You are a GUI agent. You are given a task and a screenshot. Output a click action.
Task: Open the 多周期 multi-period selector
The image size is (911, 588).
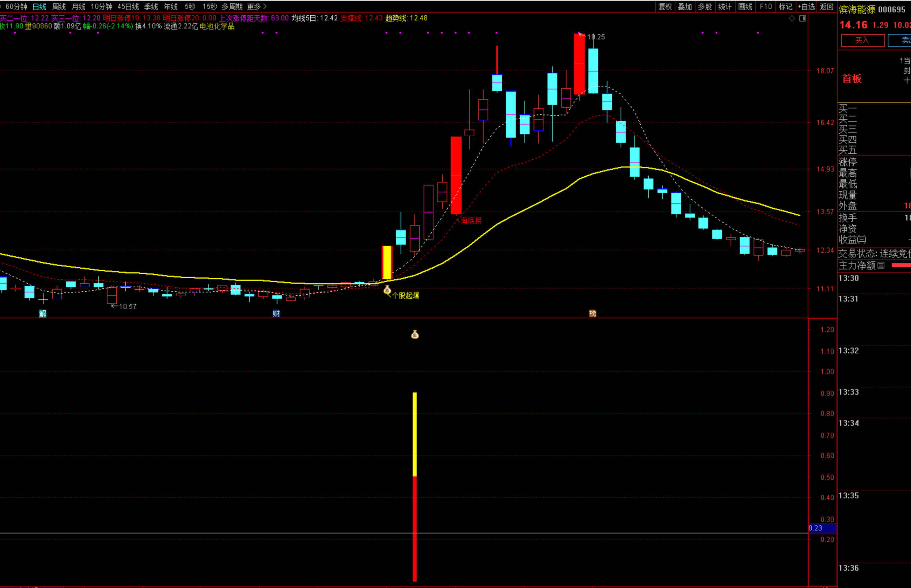point(232,6)
